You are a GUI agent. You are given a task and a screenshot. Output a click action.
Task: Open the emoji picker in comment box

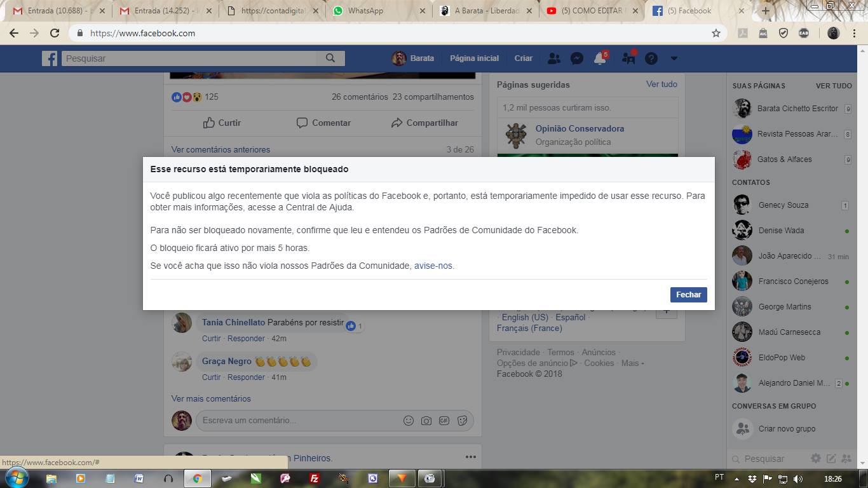tap(409, 421)
